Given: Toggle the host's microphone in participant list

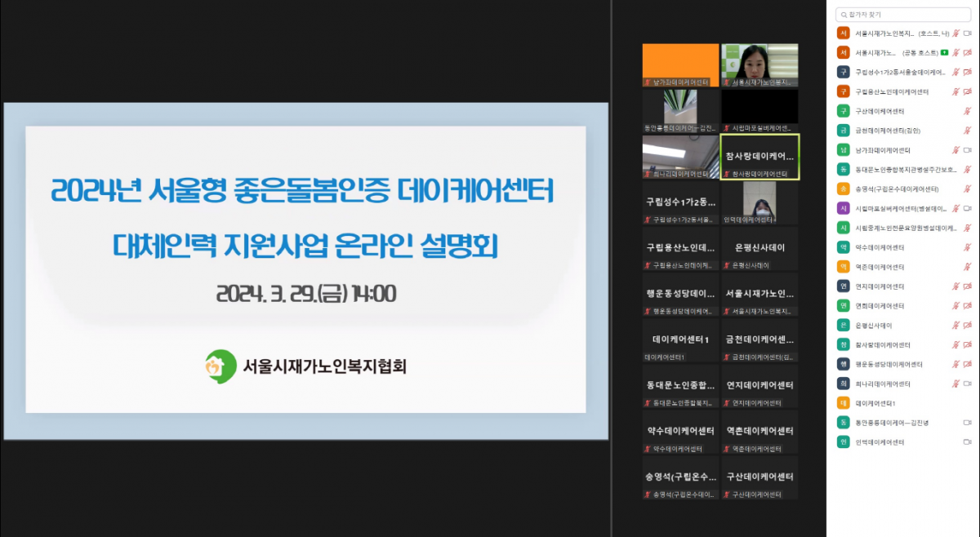Looking at the screenshot, I should [955, 33].
